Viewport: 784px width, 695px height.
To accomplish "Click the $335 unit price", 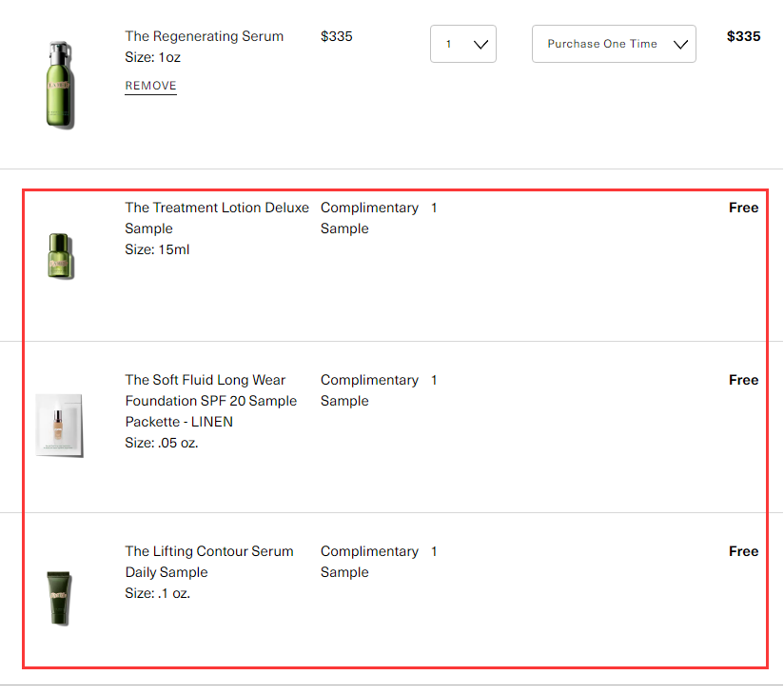I will click(336, 36).
